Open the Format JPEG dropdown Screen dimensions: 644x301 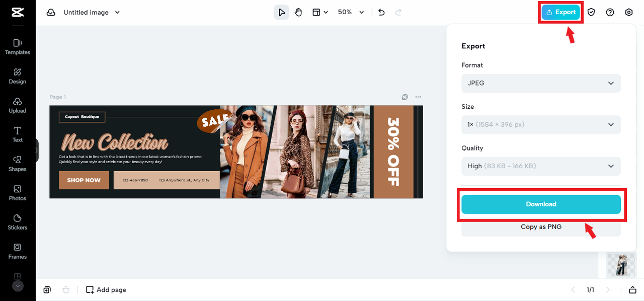coord(541,83)
